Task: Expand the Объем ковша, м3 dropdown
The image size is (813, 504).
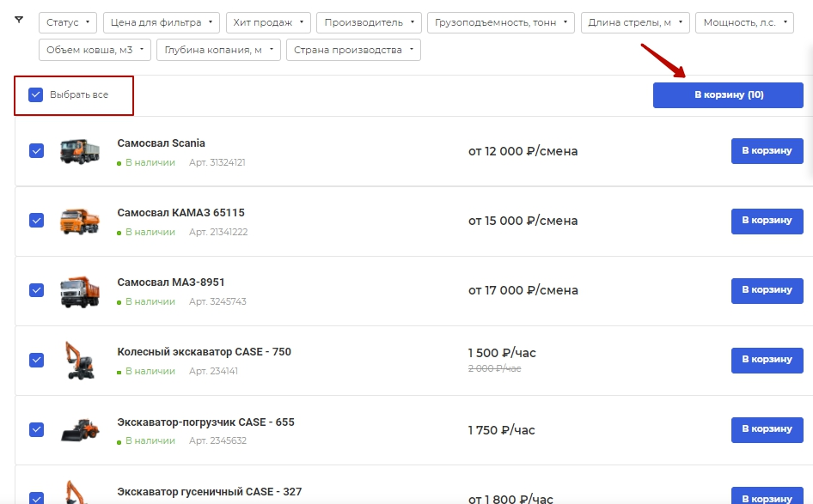Action: click(x=95, y=51)
